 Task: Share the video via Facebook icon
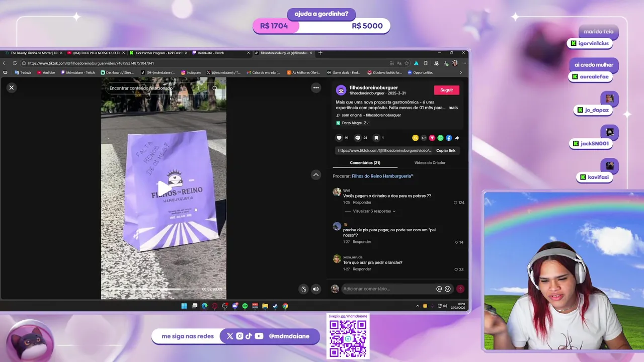(x=449, y=138)
